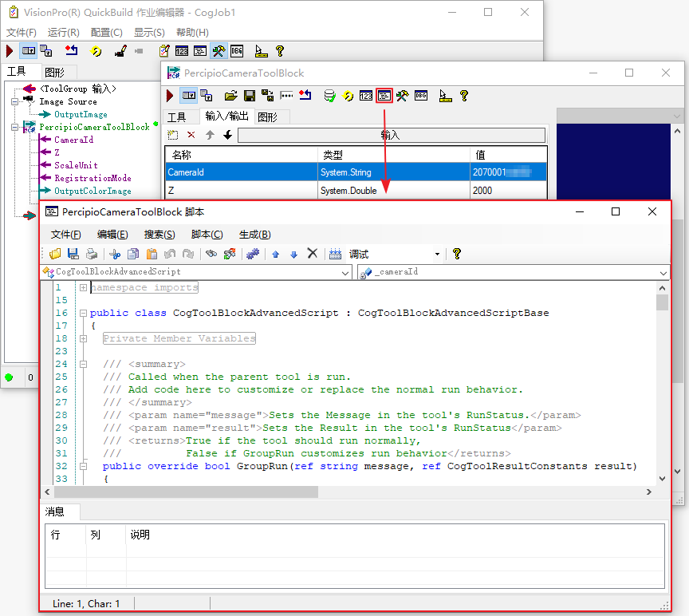Select the RegistrationMode item in tool tree
Viewport: 689px width, 616px height.
click(x=93, y=178)
